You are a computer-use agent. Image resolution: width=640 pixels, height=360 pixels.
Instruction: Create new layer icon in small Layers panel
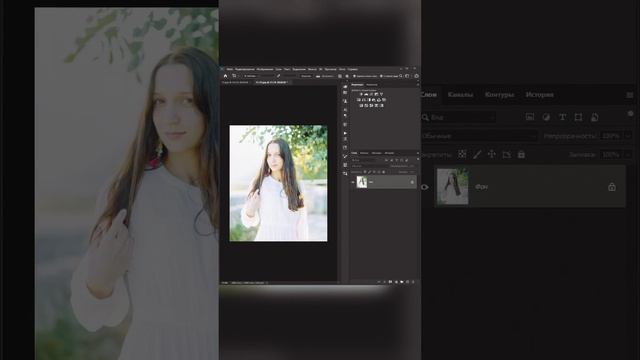407,282
